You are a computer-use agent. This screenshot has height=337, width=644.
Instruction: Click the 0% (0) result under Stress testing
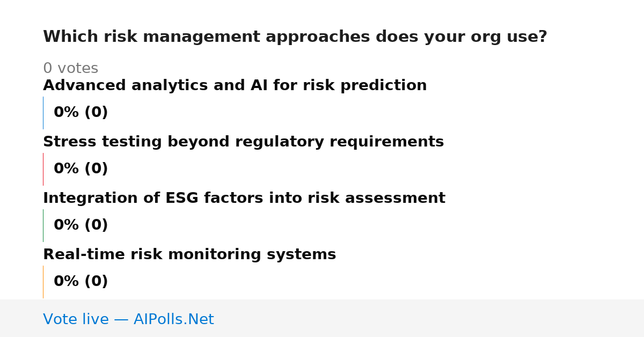81,169
